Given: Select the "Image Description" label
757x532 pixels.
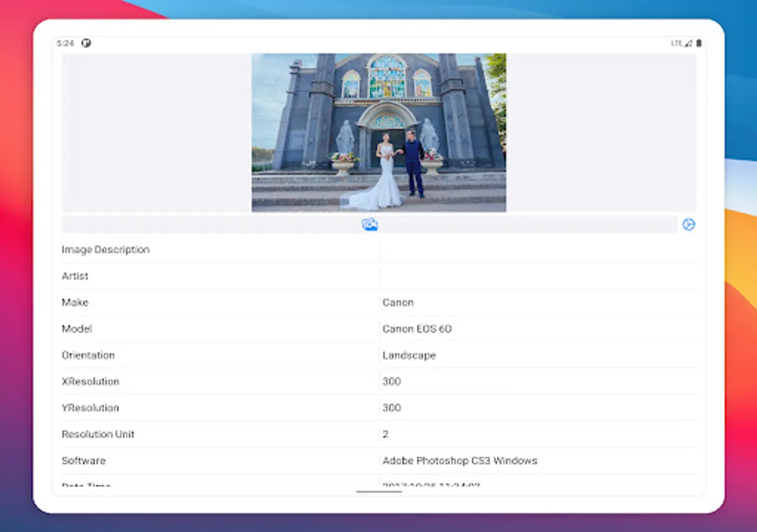Looking at the screenshot, I should click(x=106, y=250).
